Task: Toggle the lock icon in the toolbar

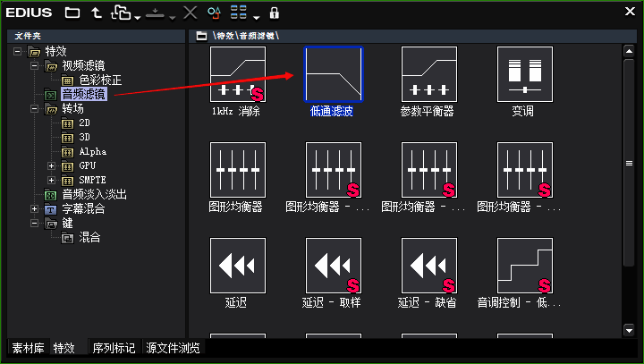Action: tap(274, 13)
